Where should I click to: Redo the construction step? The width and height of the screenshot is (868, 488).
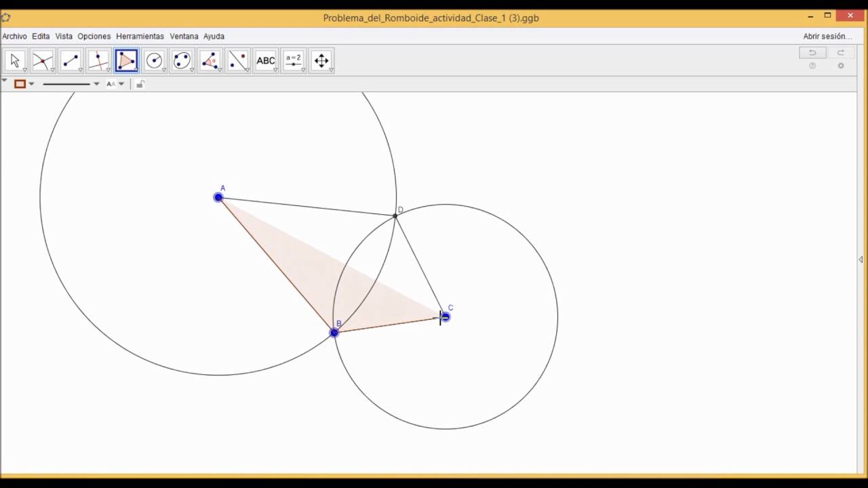tap(840, 53)
